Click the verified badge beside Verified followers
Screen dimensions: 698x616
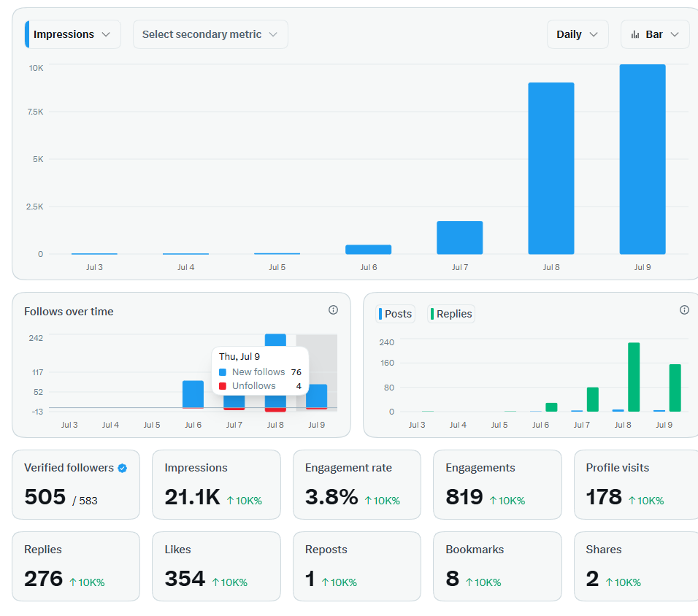(x=123, y=468)
